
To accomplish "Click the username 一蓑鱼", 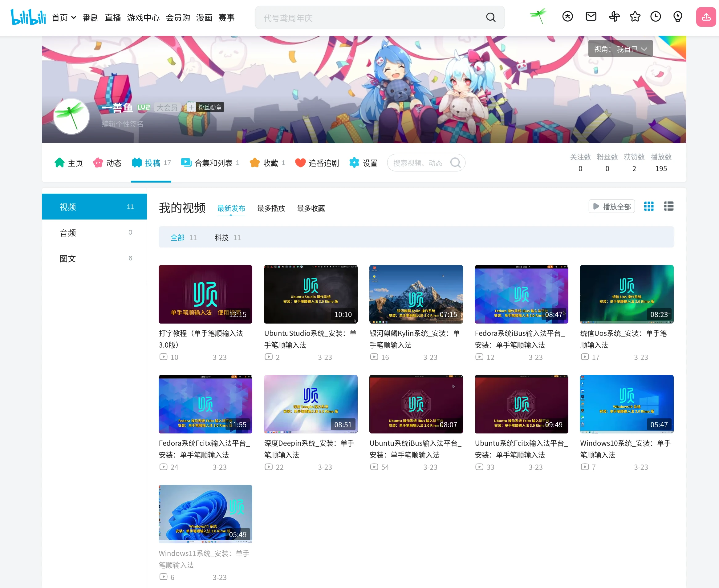I will (x=117, y=108).
